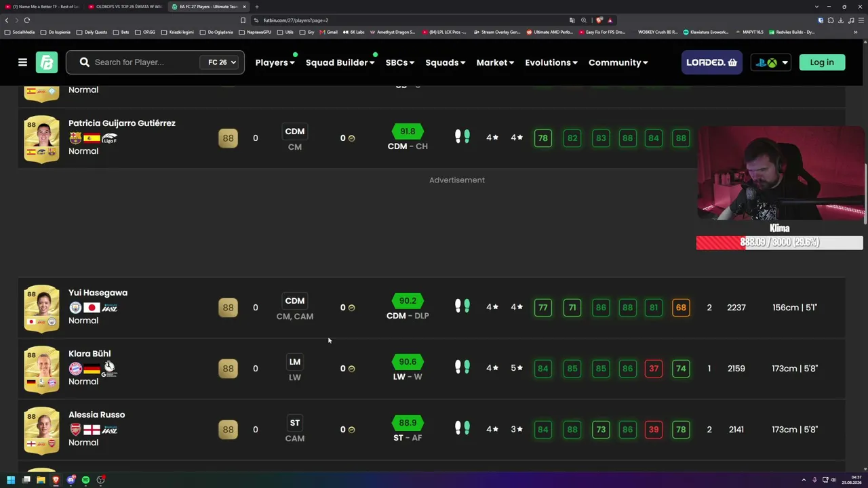Open File Explorer from the taskbar
868x488 pixels.
pyautogui.click(x=41, y=480)
